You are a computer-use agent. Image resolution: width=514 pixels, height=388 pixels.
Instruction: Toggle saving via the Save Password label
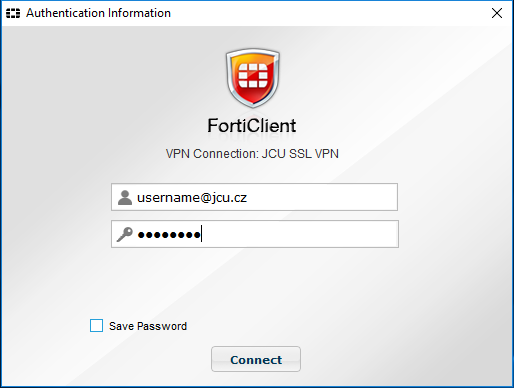pos(148,326)
